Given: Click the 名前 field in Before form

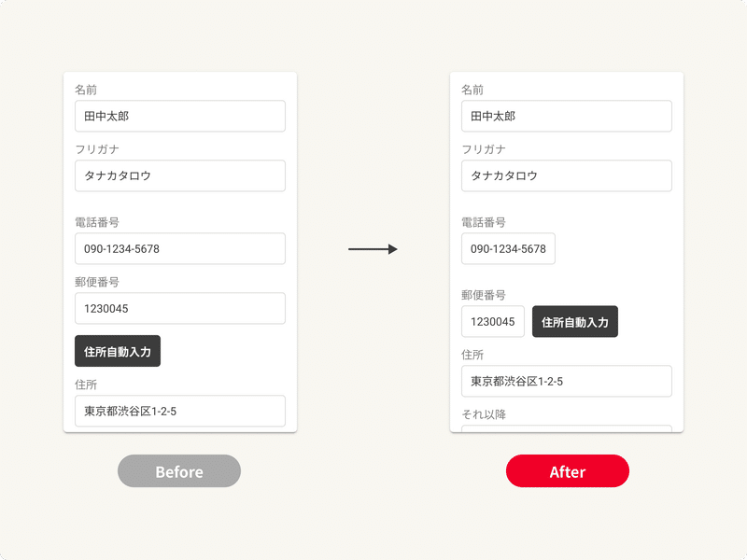Looking at the screenshot, I should click(180, 116).
